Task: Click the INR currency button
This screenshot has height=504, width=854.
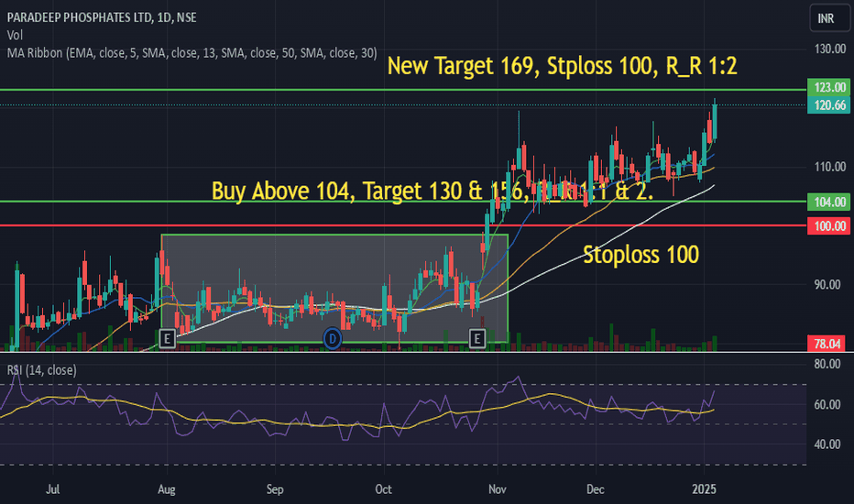Action: coord(829,18)
